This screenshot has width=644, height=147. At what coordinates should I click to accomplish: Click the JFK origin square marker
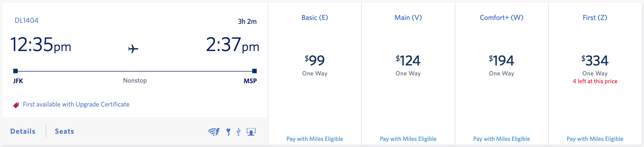tap(15, 71)
